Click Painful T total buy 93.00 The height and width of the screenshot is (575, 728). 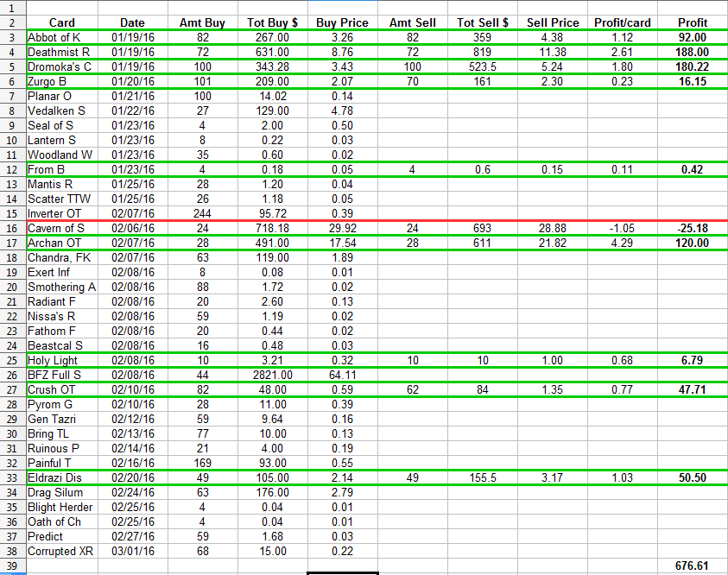click(x=273, y=463)
